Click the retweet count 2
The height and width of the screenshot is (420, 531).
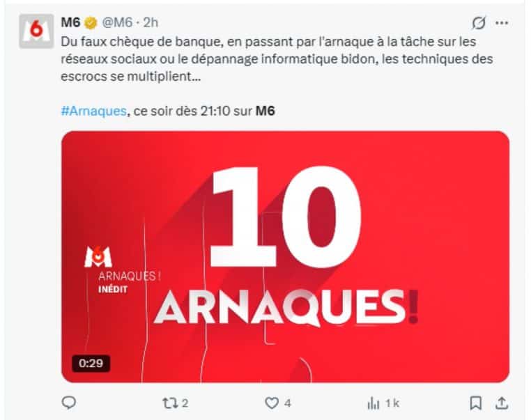(185, 403)
